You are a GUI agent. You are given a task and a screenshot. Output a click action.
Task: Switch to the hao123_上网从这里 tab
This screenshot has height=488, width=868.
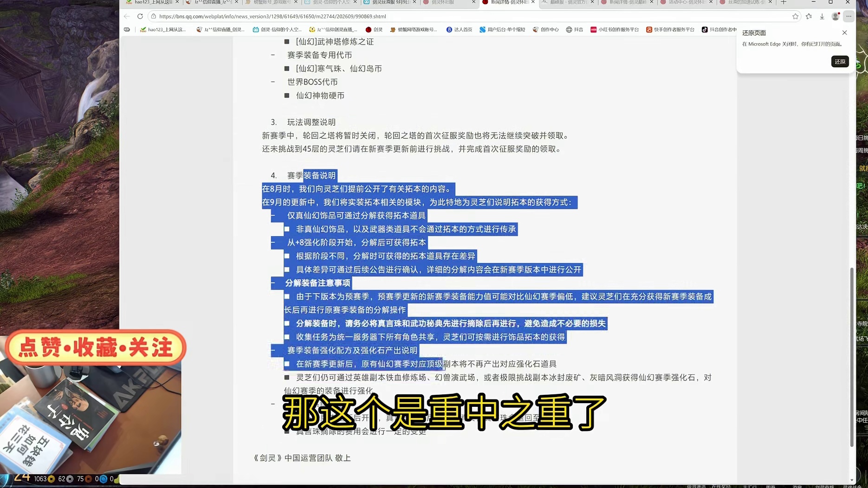[153, 2]
